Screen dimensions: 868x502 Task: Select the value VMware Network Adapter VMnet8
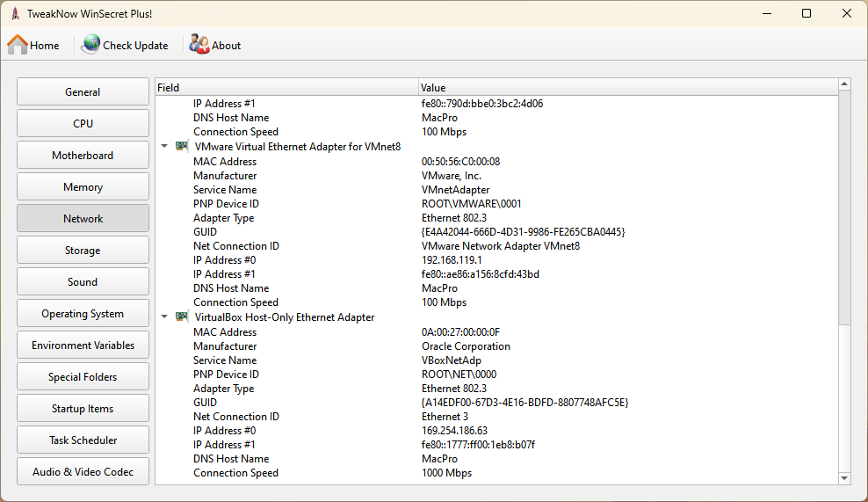point(501,245)
